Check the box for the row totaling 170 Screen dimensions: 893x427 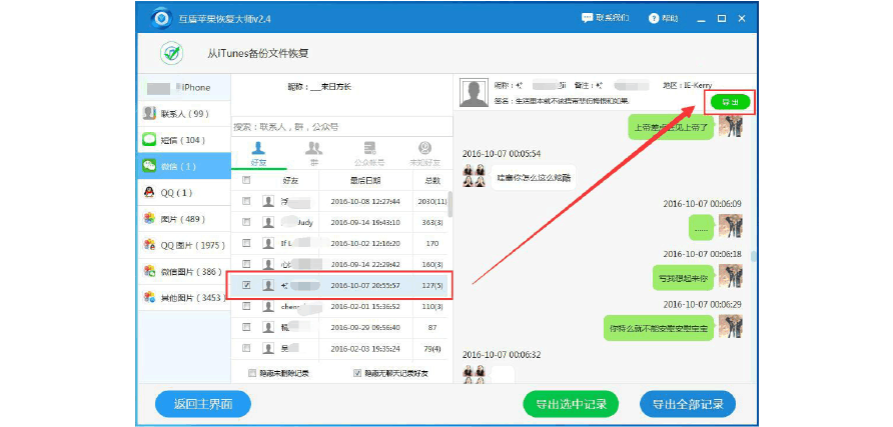[246, 243]
